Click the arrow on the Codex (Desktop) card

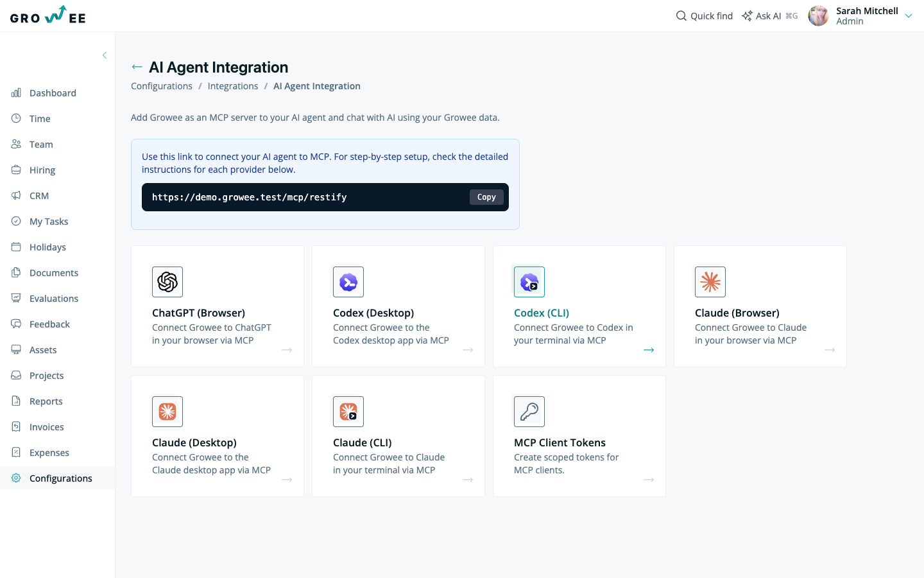[468, 350]
